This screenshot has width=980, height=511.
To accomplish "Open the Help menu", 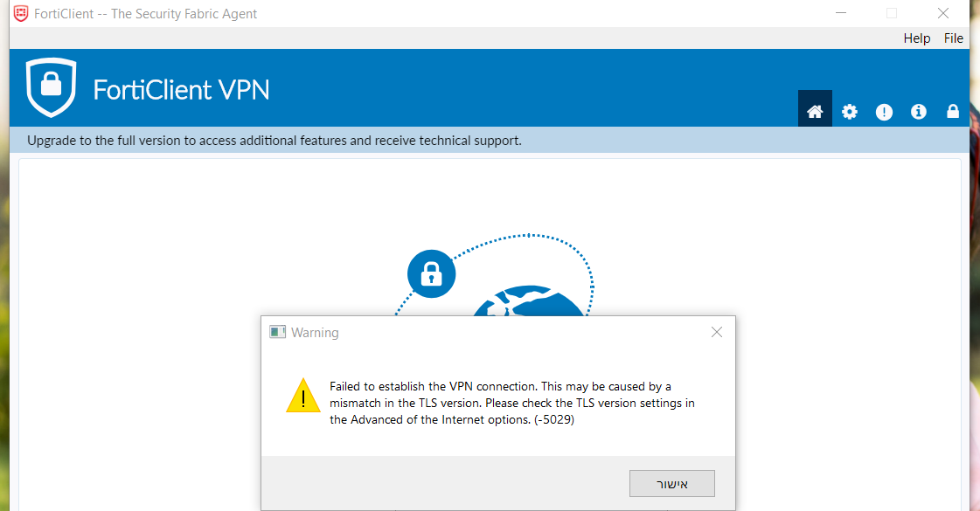I will tap(917, 38).
